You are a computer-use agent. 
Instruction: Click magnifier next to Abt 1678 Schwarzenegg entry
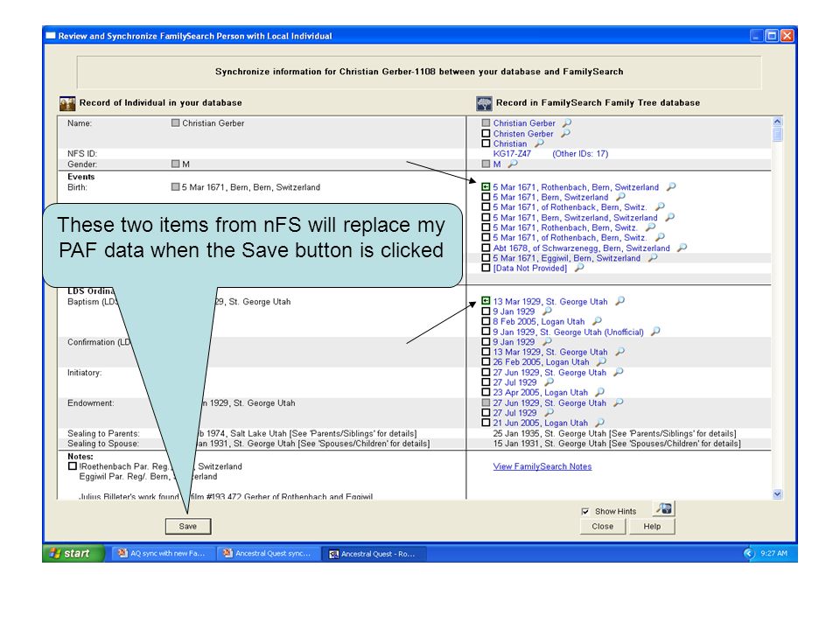682,248
